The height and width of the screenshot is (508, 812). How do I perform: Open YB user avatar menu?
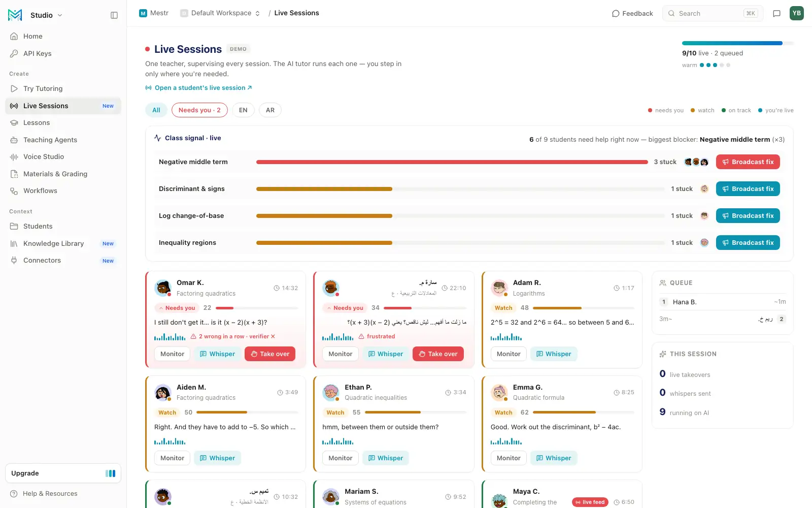tap(797, 13)
